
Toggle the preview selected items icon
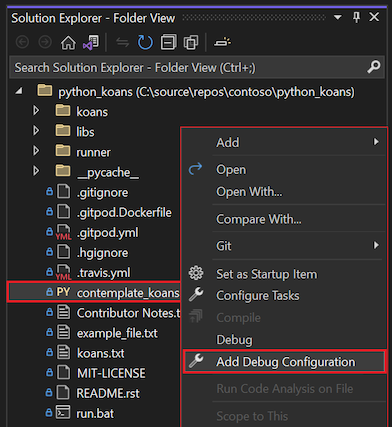tap(222, 43)
